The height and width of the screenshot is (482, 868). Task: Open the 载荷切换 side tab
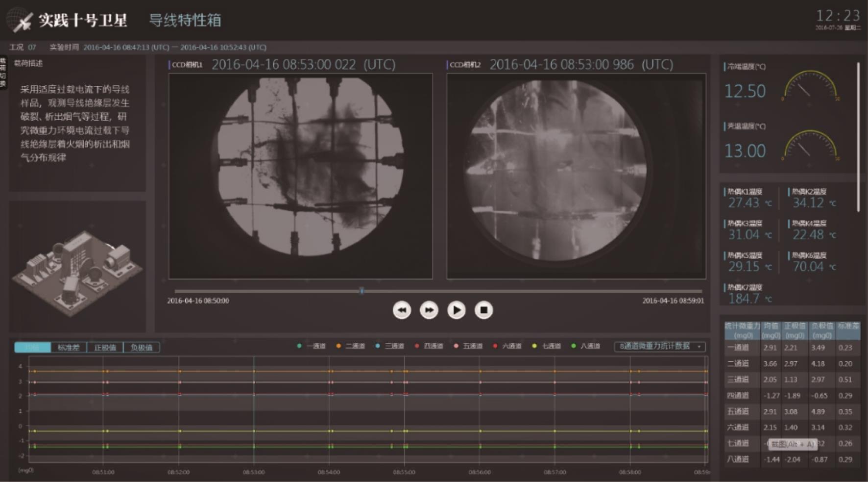click(x=3, y=73)
